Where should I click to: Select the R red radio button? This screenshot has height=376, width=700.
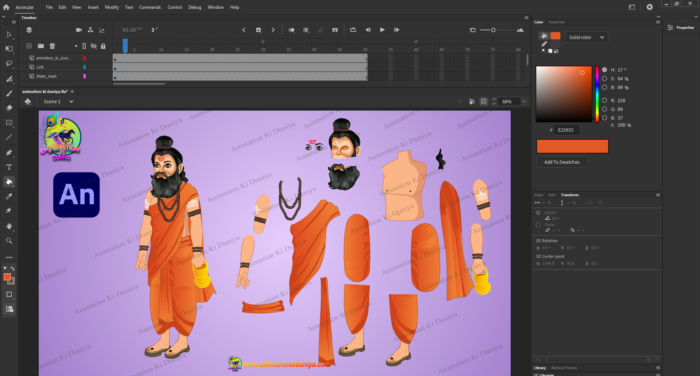[x=604, y=100]
